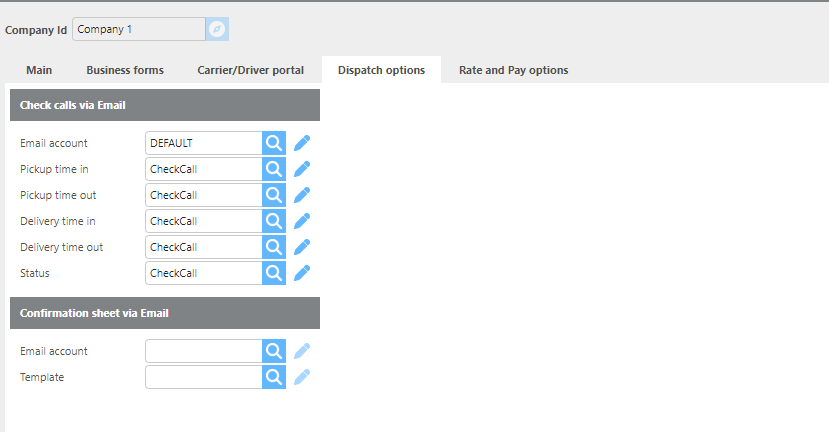Search for Delivery time in template
The width and height of the screenshot is (829, 432).
coord(274,221)
